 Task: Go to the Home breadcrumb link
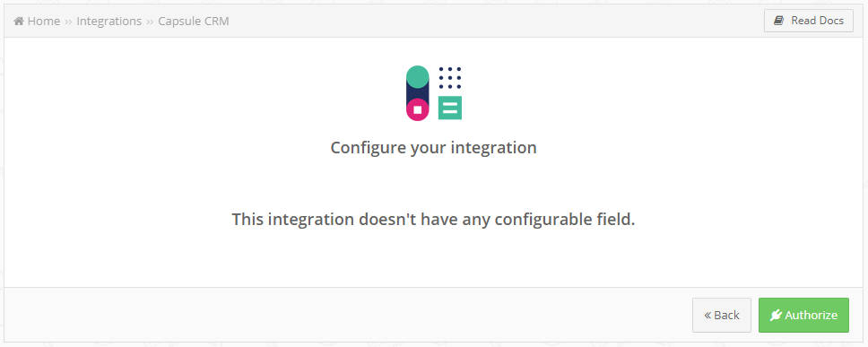[x=44, y=21]
